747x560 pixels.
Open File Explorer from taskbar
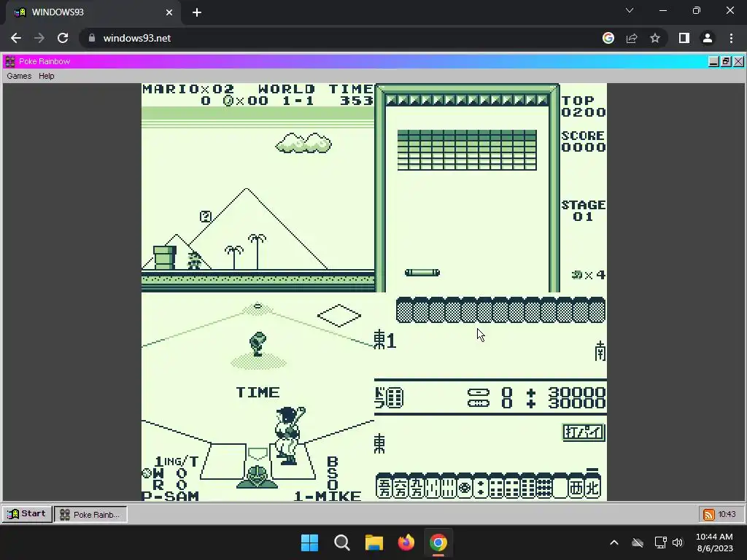coord(374,542)
